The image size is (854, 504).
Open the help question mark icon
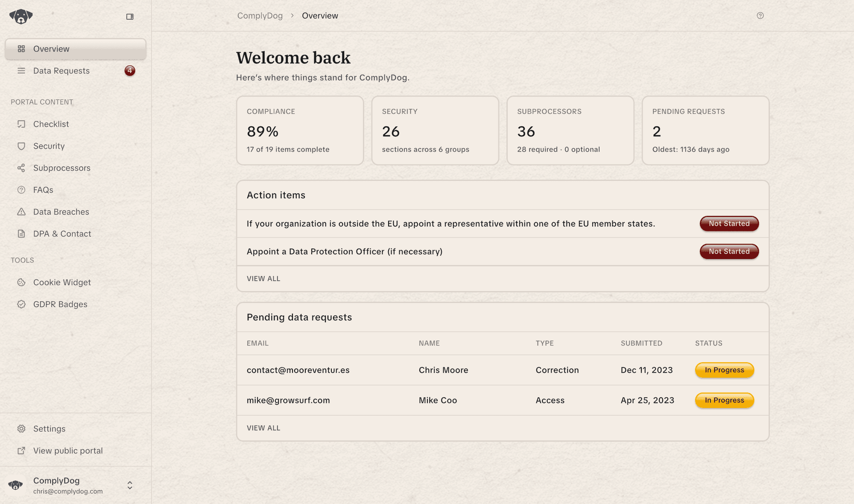760,16
